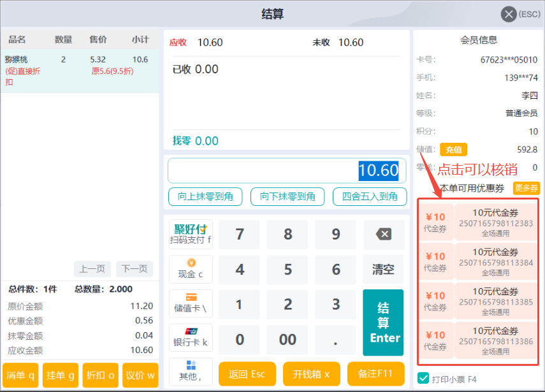
Task: Redeem coupon ending 113384
Action: tap(478, 261)
